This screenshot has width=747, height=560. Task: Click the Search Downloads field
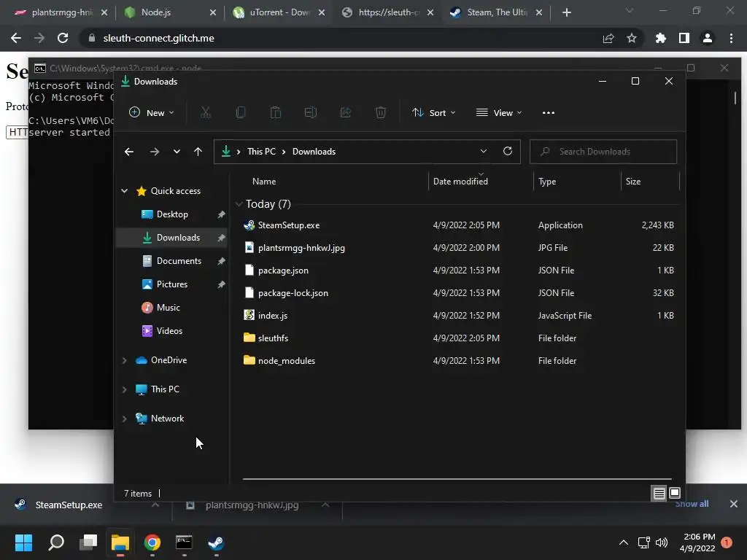pyautogui.click(x=603, y=152)
